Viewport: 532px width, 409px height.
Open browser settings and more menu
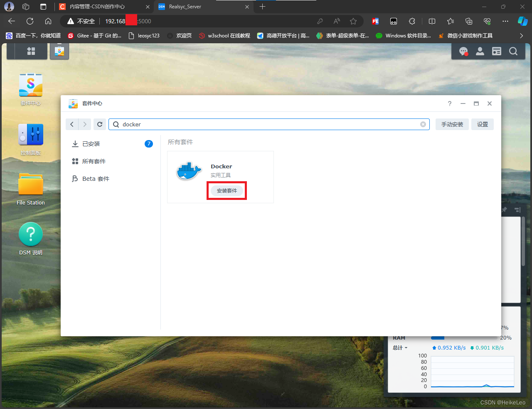click(505, 21)
